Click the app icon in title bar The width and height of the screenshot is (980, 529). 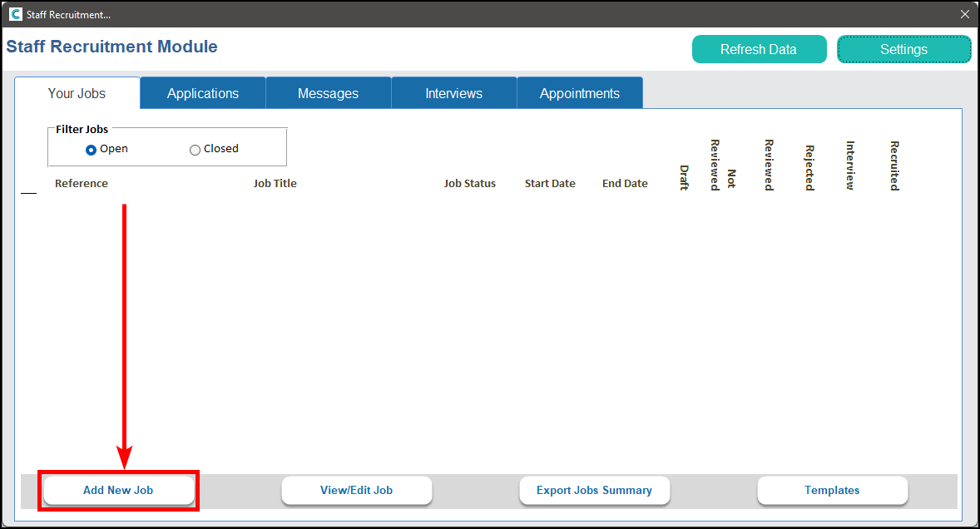15,14
